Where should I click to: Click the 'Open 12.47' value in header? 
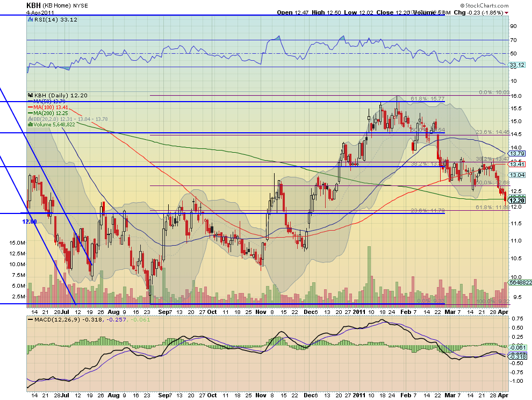pos(293,12)
